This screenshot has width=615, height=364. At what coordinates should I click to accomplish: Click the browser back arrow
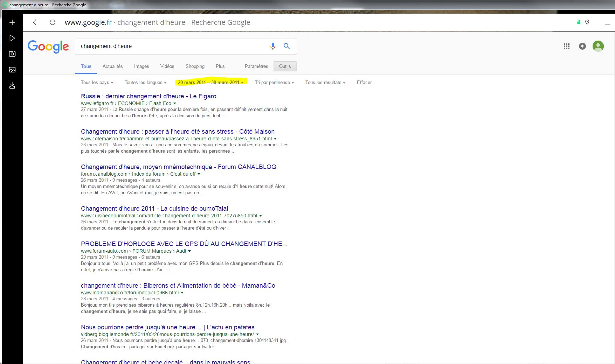[x=35, y=22]
